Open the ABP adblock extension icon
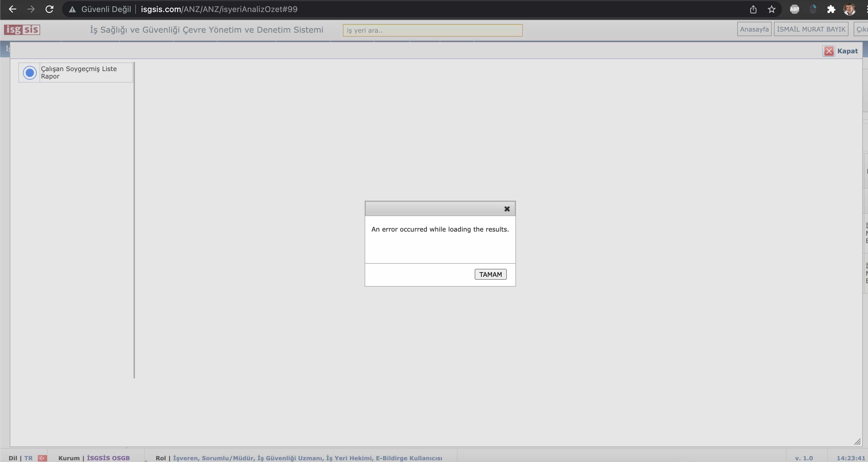This screenshot has height=462, width=868. coord(794,9)
